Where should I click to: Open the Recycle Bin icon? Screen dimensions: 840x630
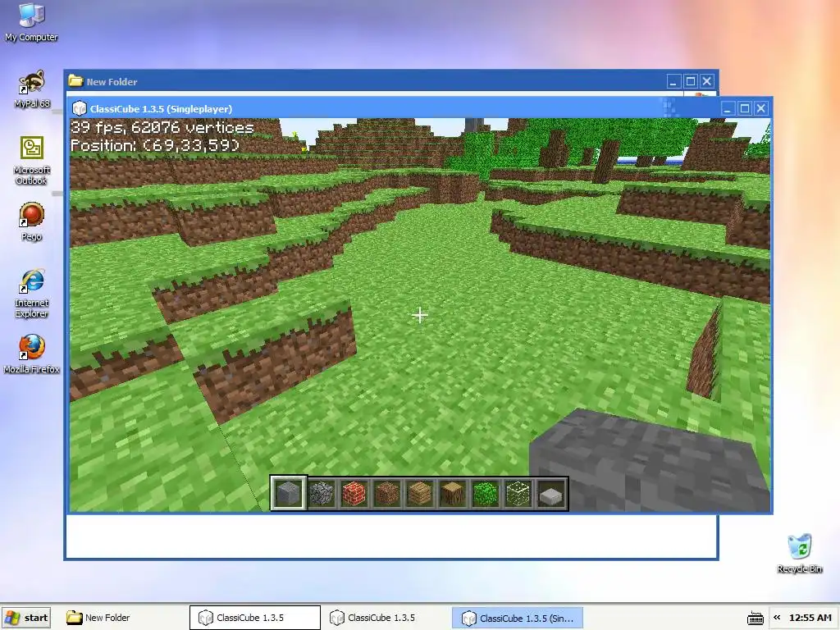click(799, 554)
